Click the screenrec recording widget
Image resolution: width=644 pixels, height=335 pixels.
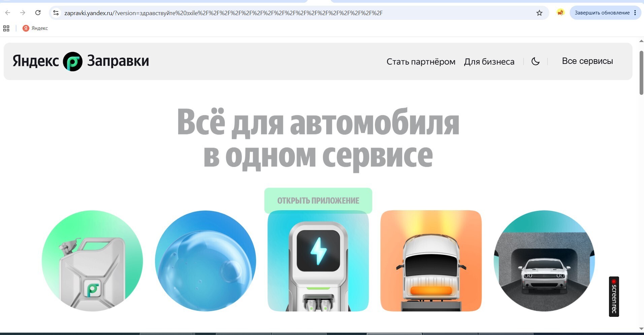click(614, 297)
